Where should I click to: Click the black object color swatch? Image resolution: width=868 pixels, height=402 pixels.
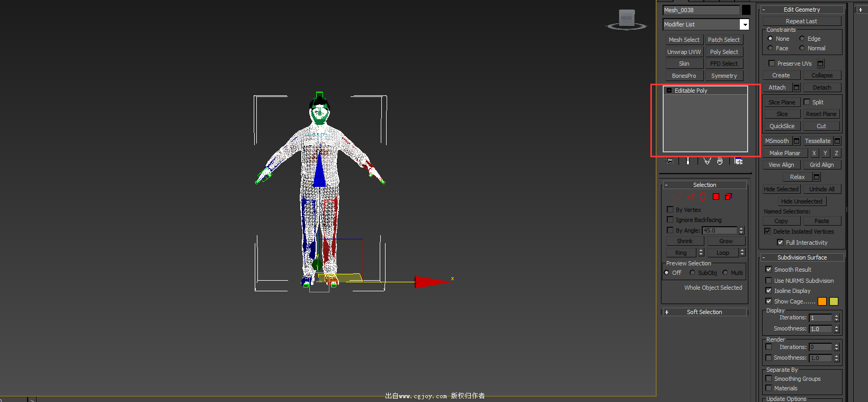click(746, 10)
